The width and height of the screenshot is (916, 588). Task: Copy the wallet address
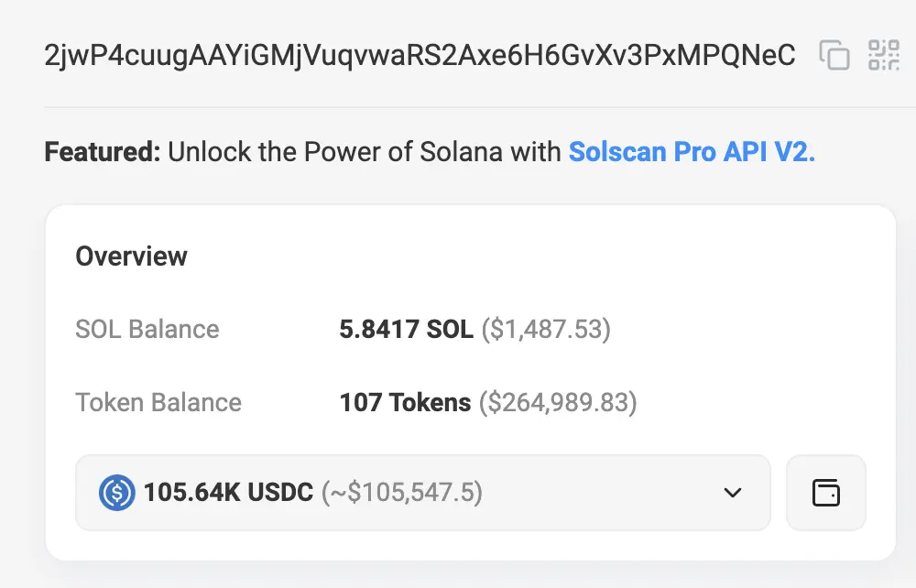pyautogui.click(x=834, y=56)
